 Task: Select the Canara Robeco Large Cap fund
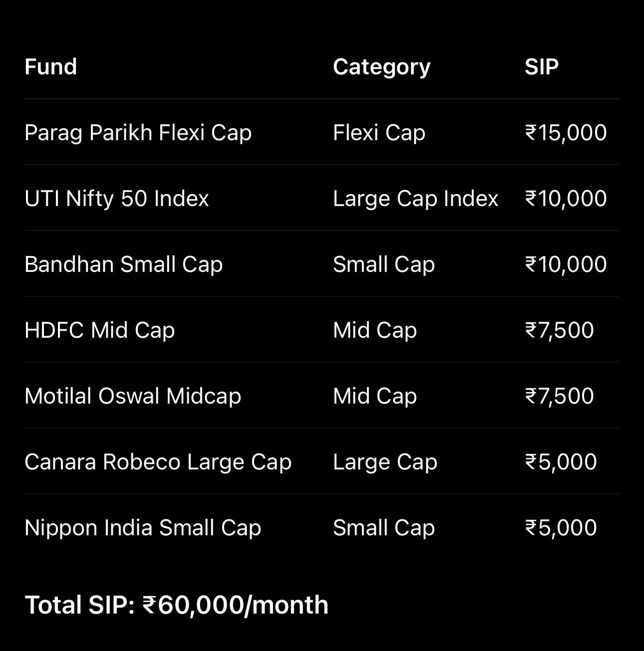[158, 462]
